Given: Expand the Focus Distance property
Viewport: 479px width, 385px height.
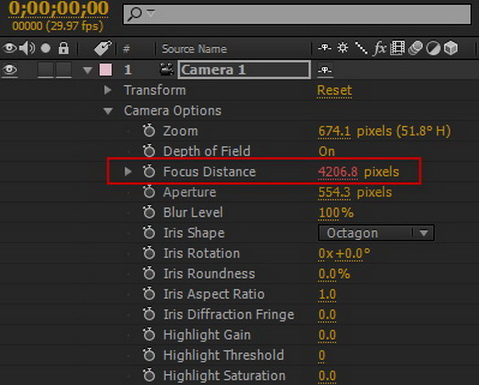Looking at the screenshot, I should point(128,171).
